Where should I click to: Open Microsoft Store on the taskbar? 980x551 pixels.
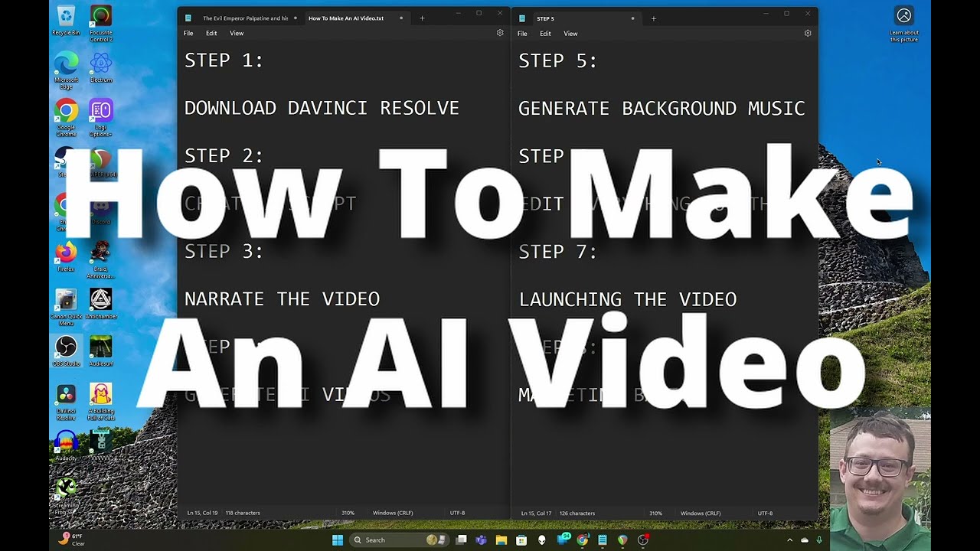(x=521, y=540)
